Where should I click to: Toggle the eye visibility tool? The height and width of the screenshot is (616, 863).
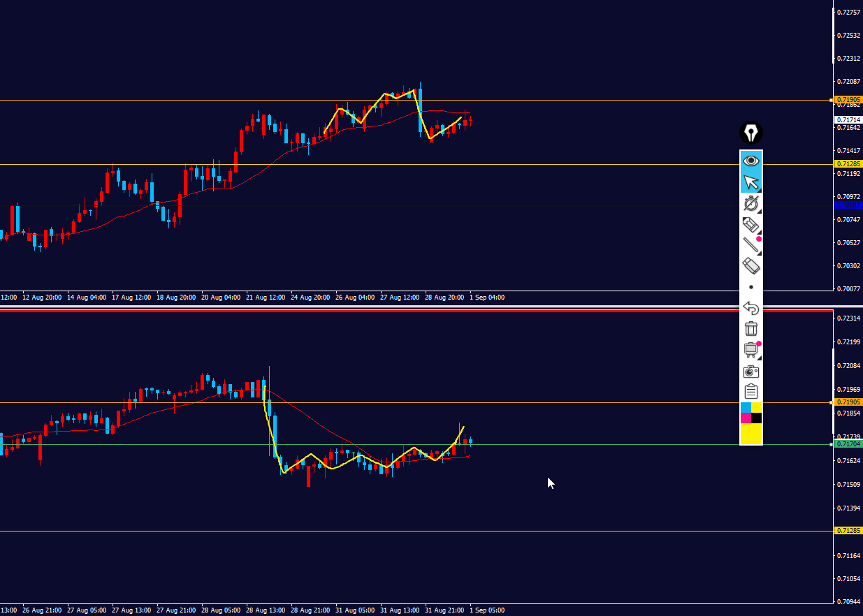pyautogui.click(x=751, y=161)
